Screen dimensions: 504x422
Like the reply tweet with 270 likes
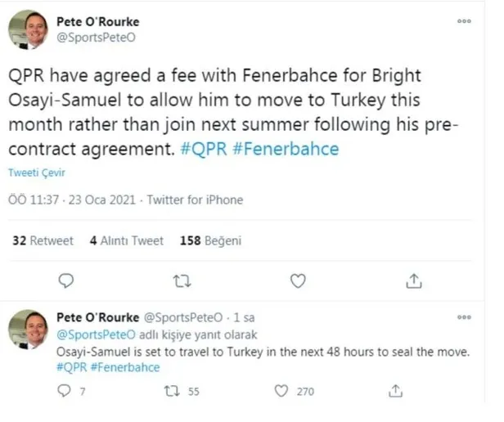(282, 391)
